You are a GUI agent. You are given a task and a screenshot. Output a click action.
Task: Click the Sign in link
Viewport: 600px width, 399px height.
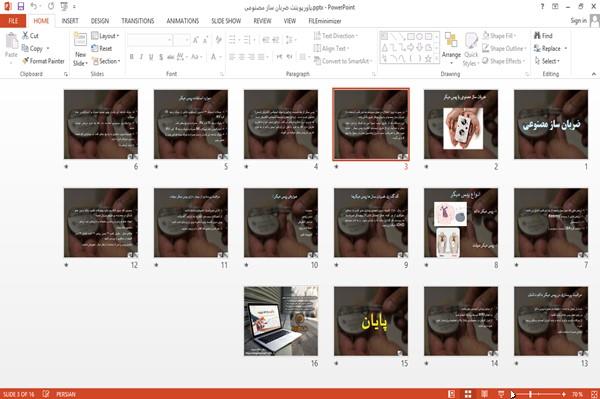(578, 21)
